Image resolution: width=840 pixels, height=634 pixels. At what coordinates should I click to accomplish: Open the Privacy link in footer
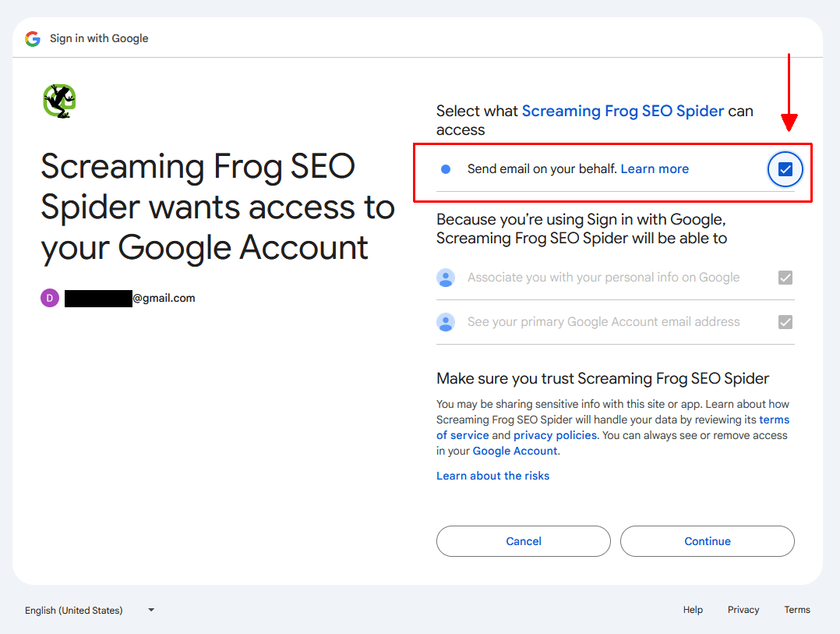coord(743,609)
